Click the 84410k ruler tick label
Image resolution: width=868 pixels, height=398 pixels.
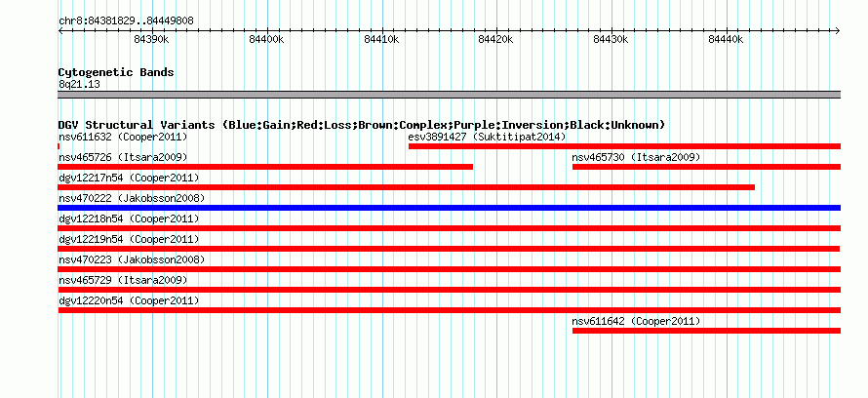pos(382,39)
